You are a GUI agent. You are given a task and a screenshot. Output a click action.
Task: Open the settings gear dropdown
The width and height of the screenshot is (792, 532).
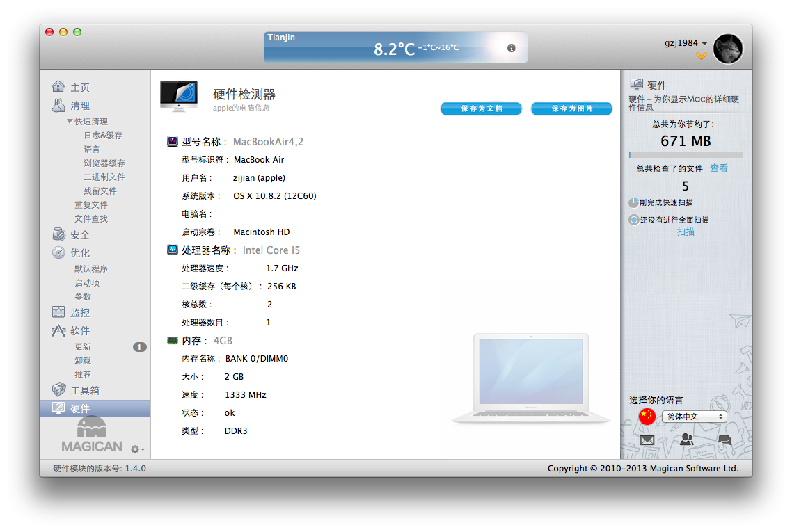137,449
